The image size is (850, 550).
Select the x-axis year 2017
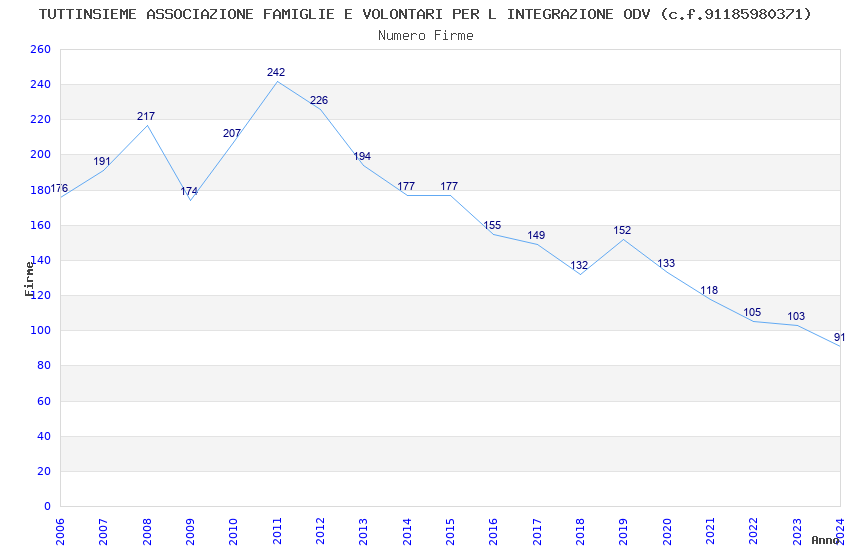coord(537,532)
